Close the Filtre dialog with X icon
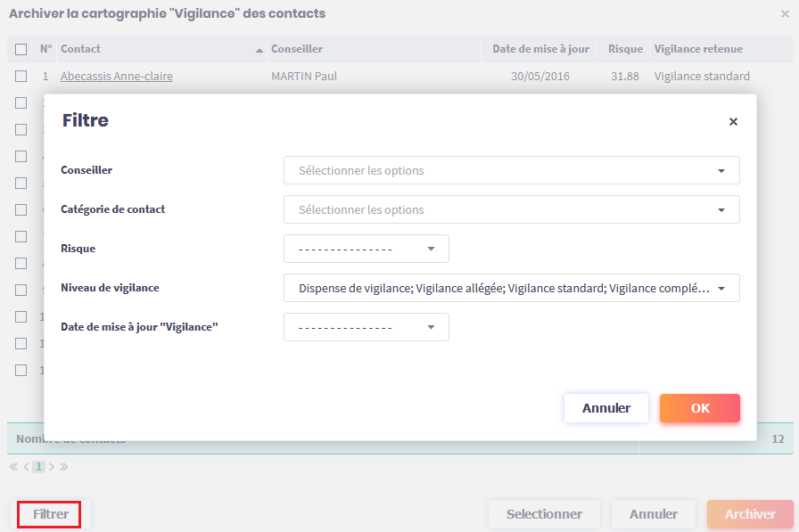 [733, 122]
